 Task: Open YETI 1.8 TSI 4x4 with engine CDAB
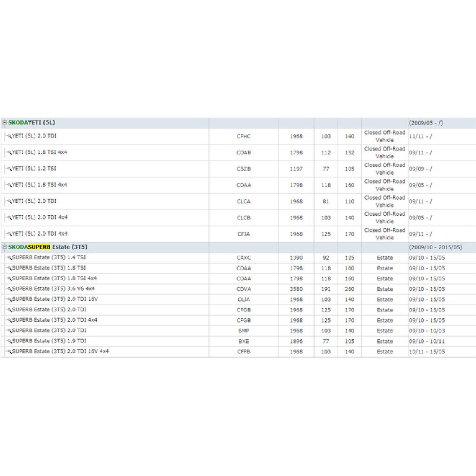(x=40, y=152)
